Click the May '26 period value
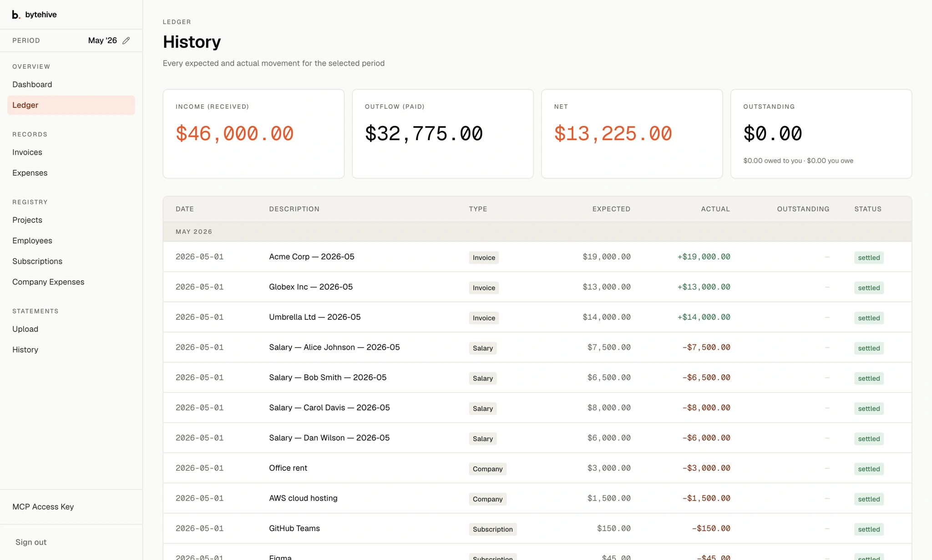932x560 pixels. coord(102,40)
